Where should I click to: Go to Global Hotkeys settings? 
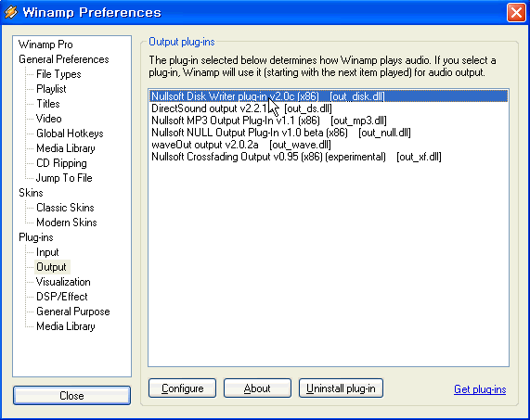[70, 134]
